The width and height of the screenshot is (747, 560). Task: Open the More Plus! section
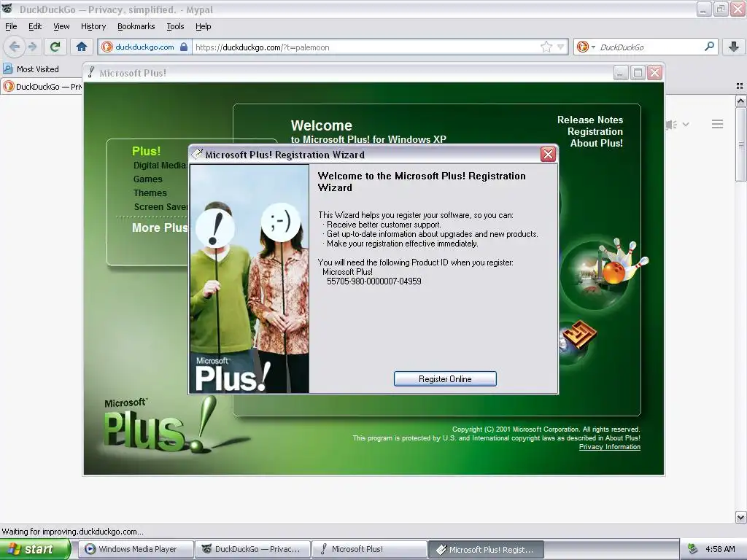(160, 227)
